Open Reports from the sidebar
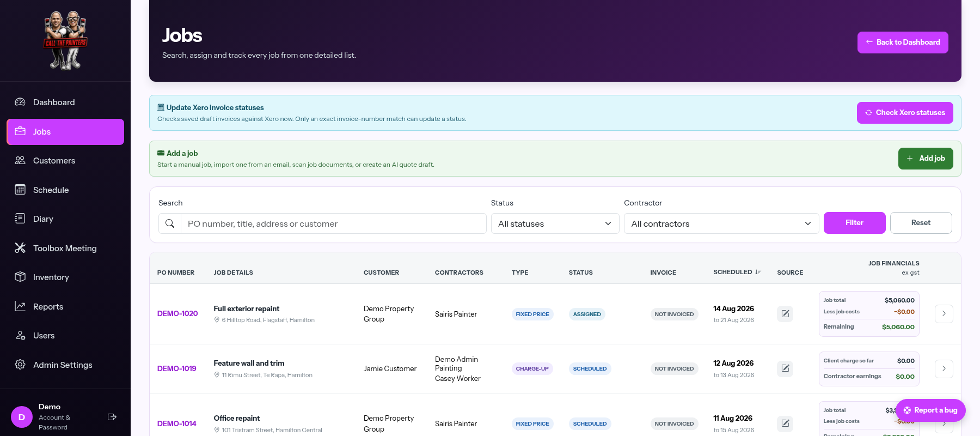The width and height of the screenshot is (980, 436). (x=65, y=307)
